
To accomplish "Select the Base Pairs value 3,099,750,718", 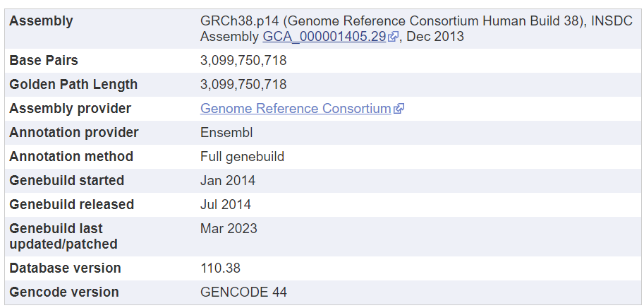I will click(243, 61).
